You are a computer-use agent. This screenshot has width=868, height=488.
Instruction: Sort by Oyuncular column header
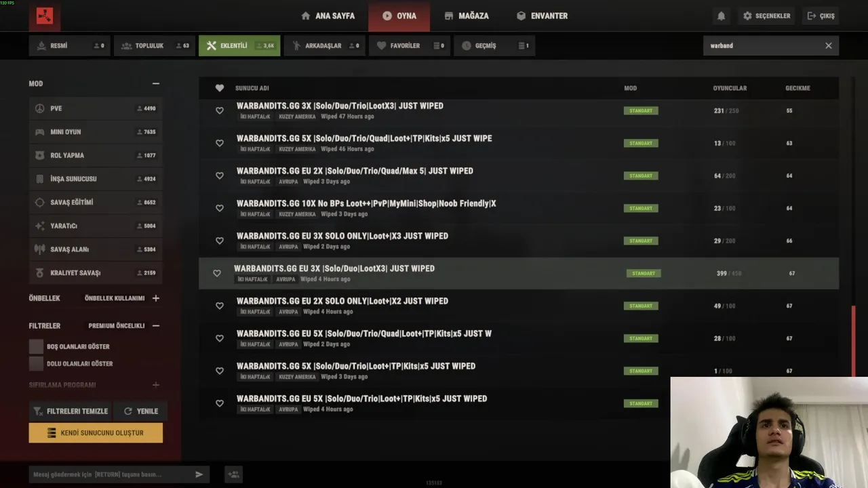[730, 88]
